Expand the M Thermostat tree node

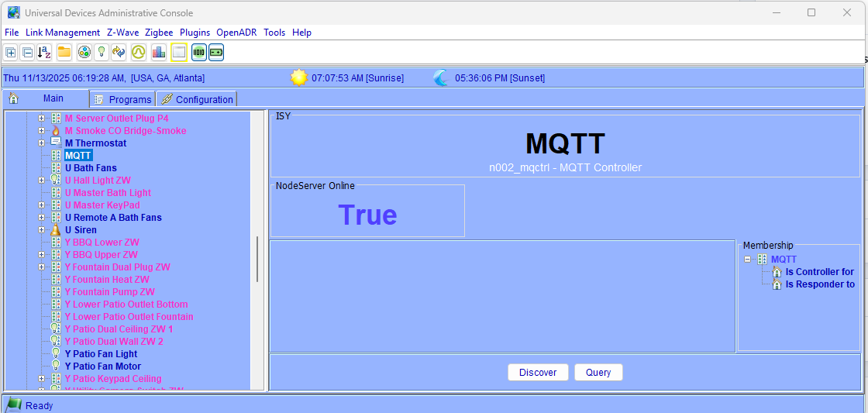(x=42, y=143)
